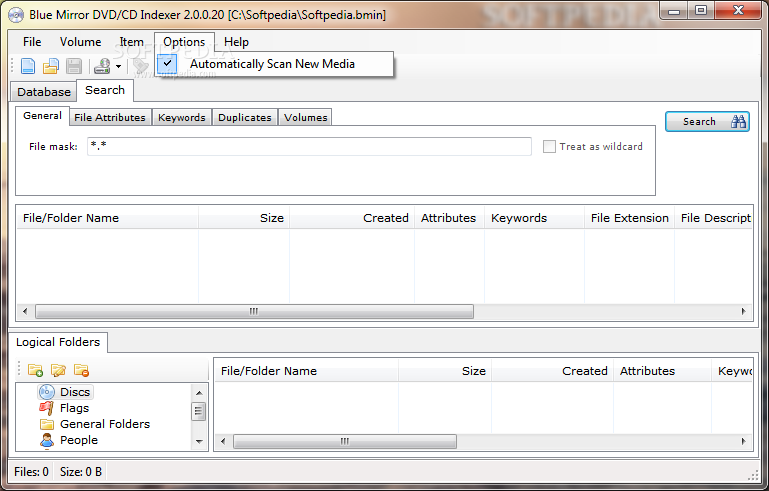
Task: Edit the logical folder with the pencil folder icon
Action: click(58, 370)
